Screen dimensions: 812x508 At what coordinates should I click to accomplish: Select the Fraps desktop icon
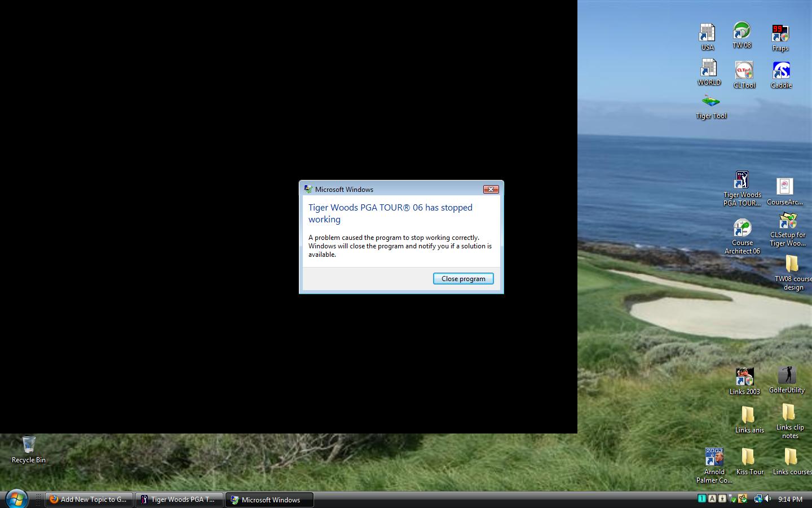(x=780, y=38)
